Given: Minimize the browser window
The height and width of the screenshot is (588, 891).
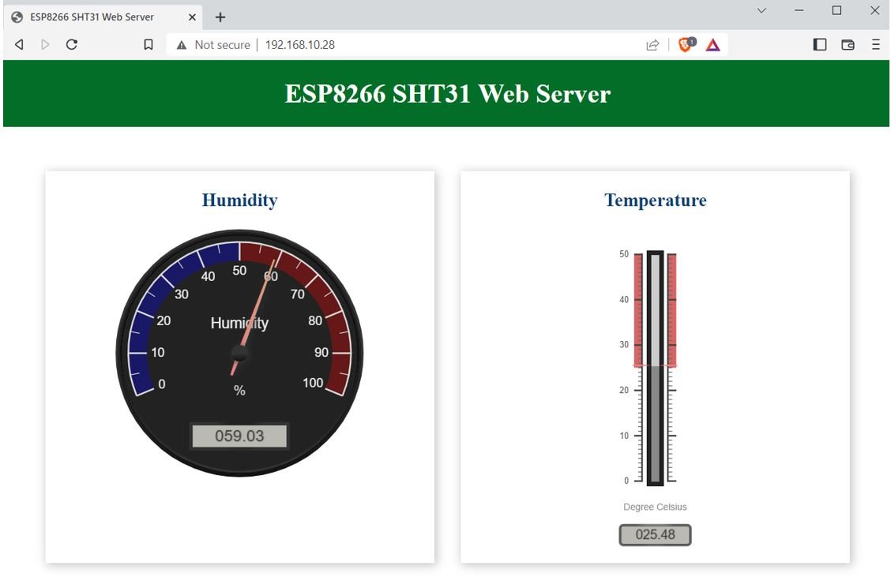Looking at the screenshot, I should (799, 10).
